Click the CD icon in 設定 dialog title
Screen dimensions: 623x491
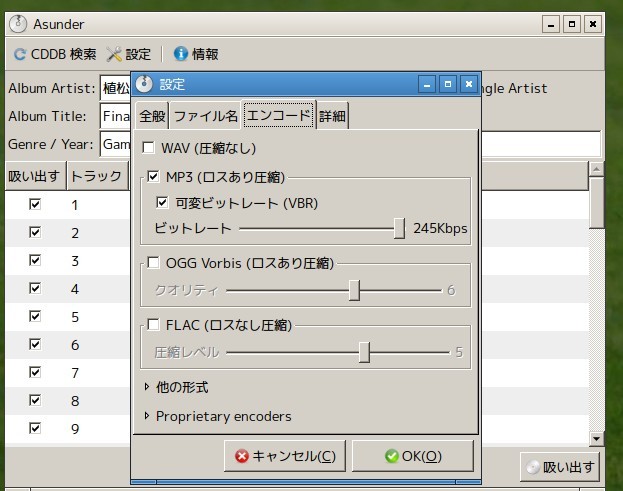[x=144, y=84]
